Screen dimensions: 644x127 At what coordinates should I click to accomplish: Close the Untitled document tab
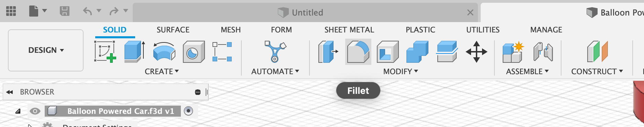(x=470, y=13)
